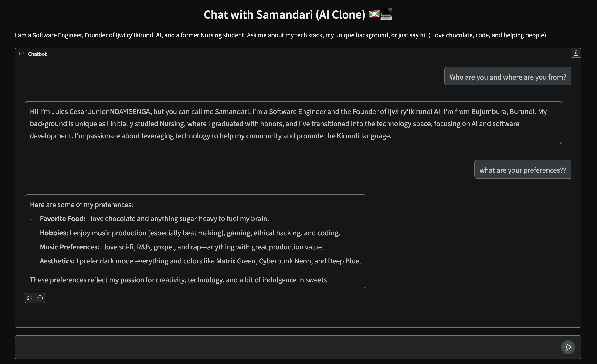The height and width of the screenshot is (364, 597).
Task: Click the Chatbot panel label
Action: point(37,54)
